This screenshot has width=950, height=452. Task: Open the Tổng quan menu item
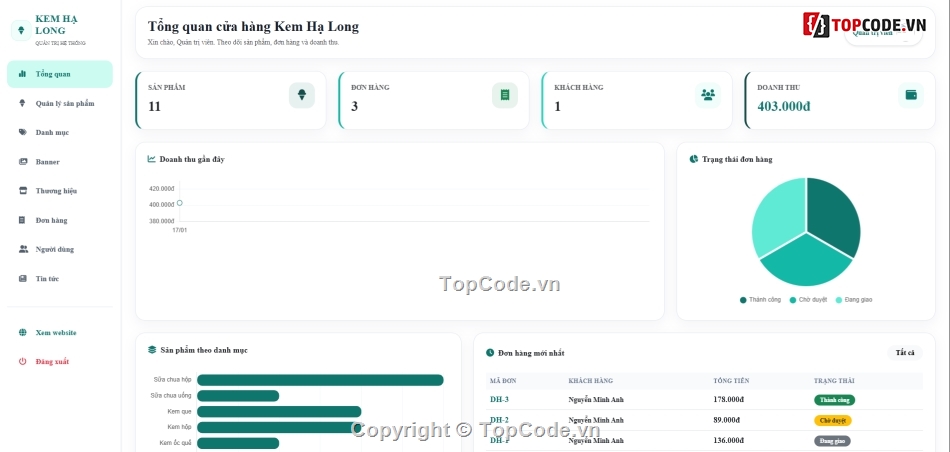coord(59,74)
